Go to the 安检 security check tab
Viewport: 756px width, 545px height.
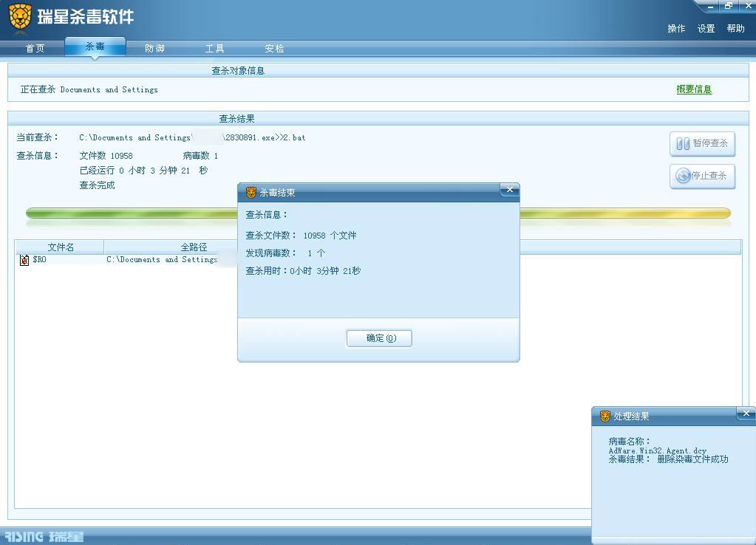click(274, 48)
